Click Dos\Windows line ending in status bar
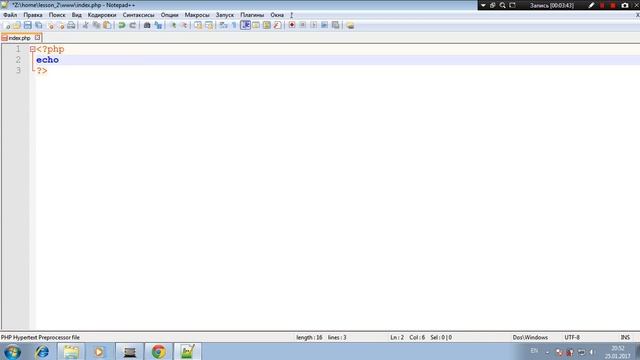640x360 pixels. 530,338
